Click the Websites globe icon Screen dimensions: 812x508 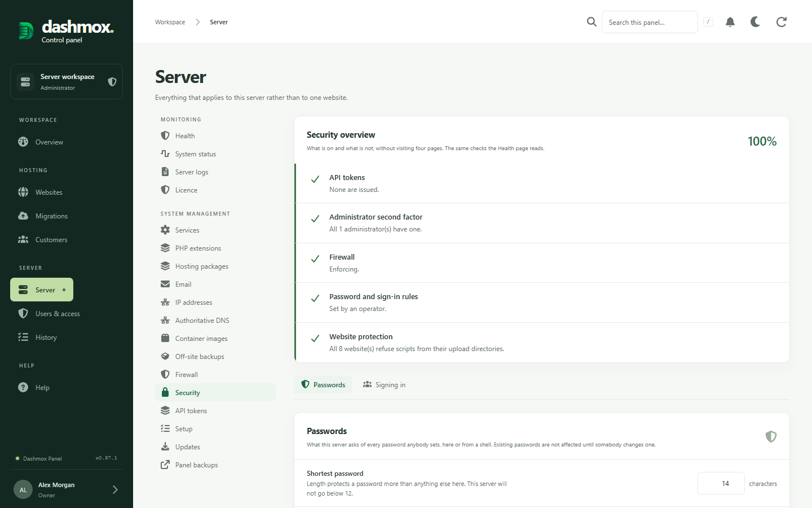click(23, 192)
